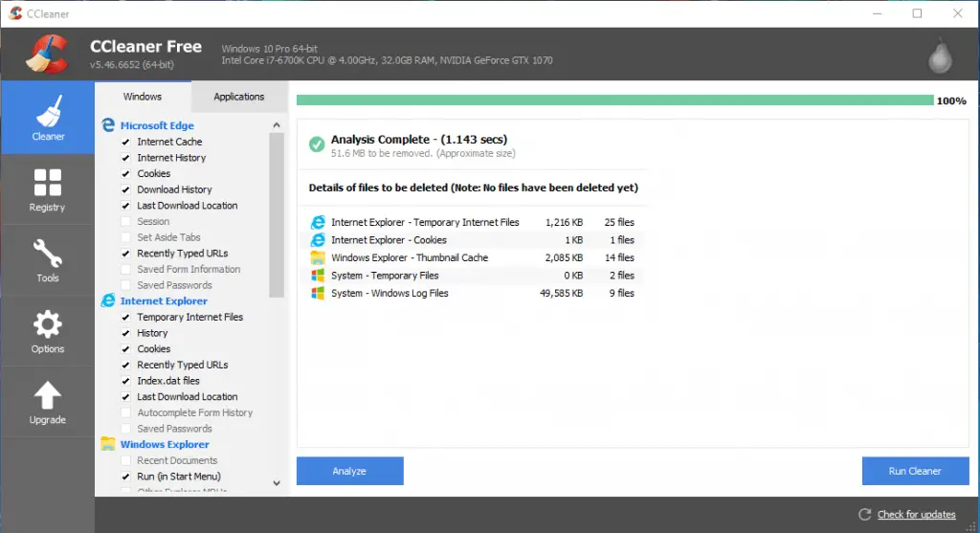Screen dimensions: 980x533
Task: Click the CCleaner title bar app icon
Action: coord(15,13)
